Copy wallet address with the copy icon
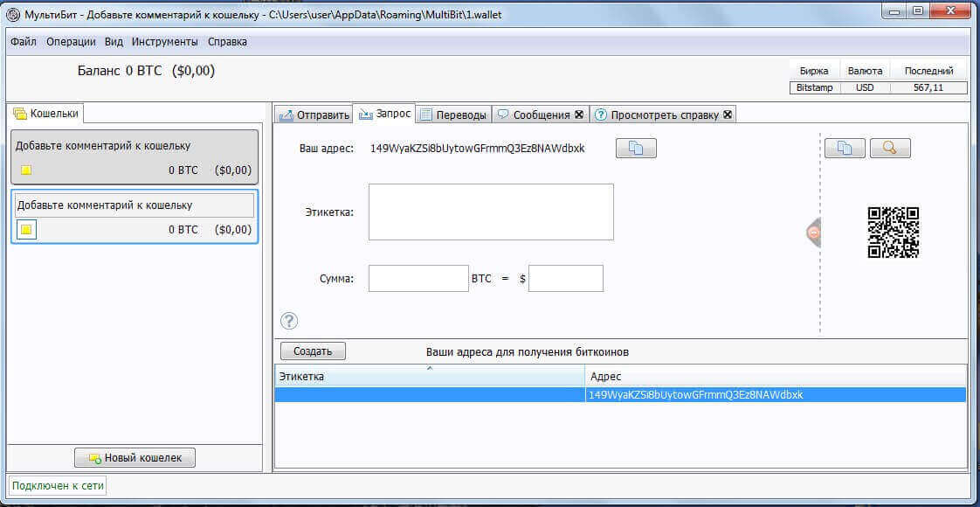The height and width of the screenshot is (507, 980). click(x=636, y=149)
